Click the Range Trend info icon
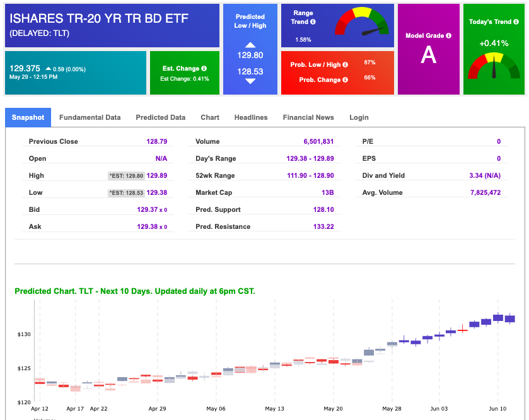This screenshot has width=529, height=420. [313, 22]
